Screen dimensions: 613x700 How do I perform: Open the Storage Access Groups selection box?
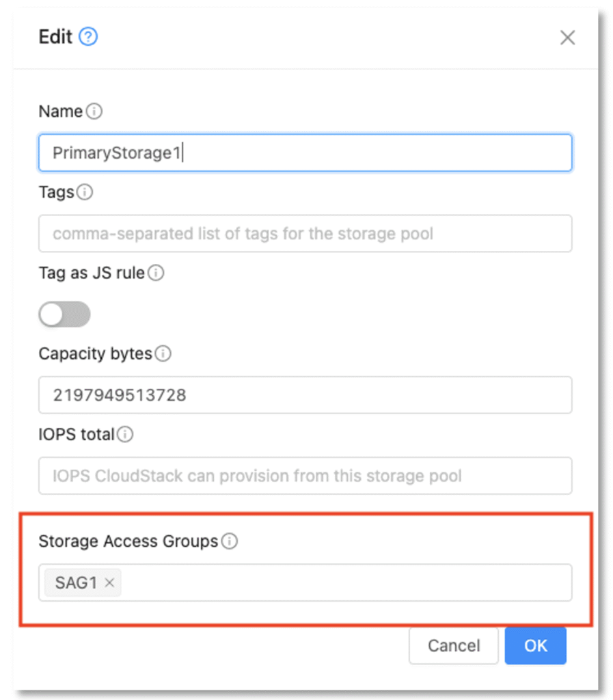(342, 583)
